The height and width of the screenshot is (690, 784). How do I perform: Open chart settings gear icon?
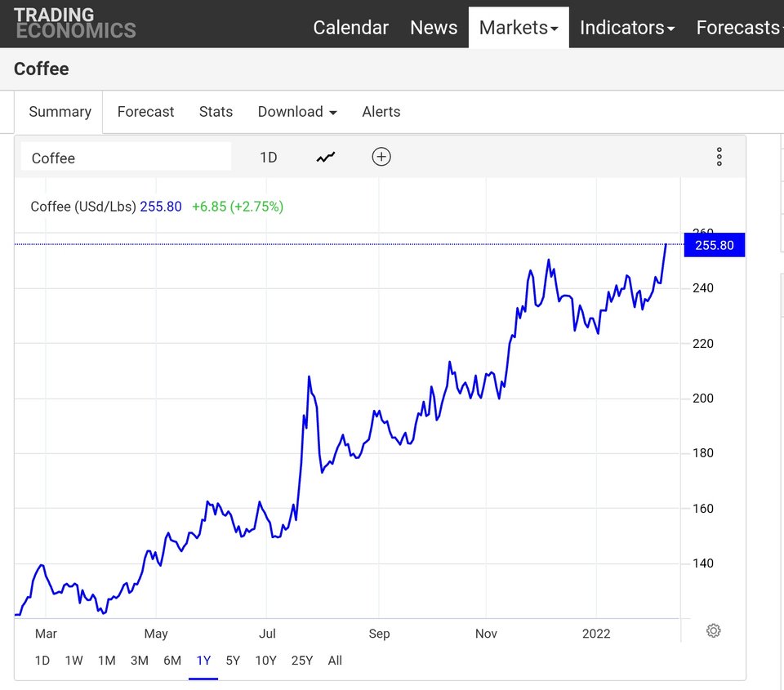click(714, 630)
